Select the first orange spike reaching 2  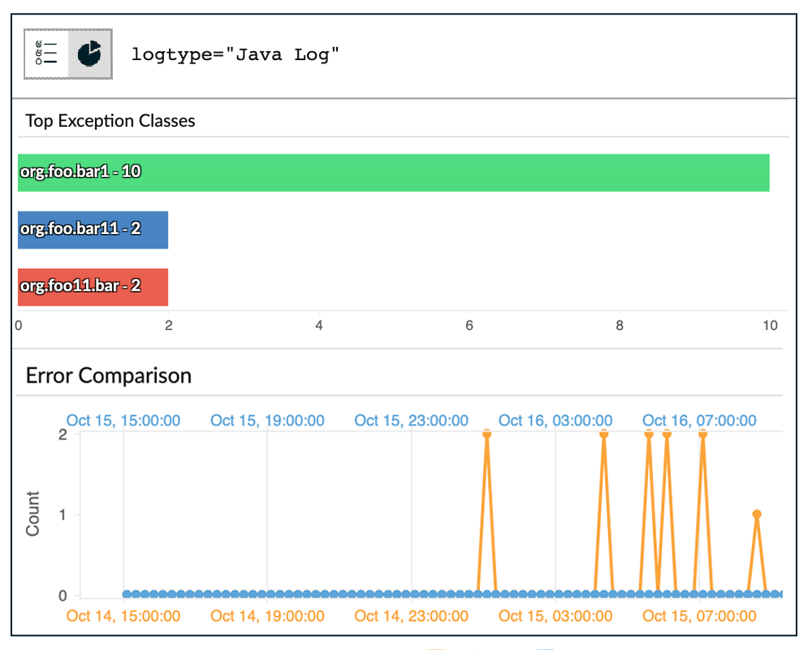point(486,433)
